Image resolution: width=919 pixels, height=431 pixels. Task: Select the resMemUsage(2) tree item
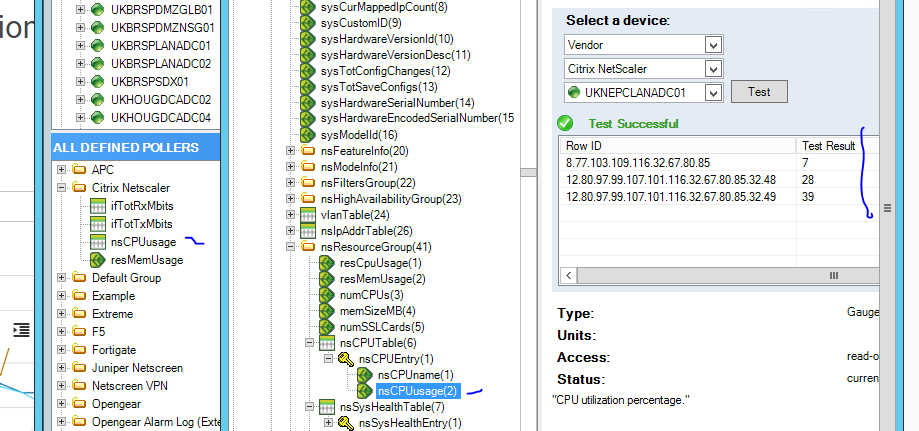382,279
